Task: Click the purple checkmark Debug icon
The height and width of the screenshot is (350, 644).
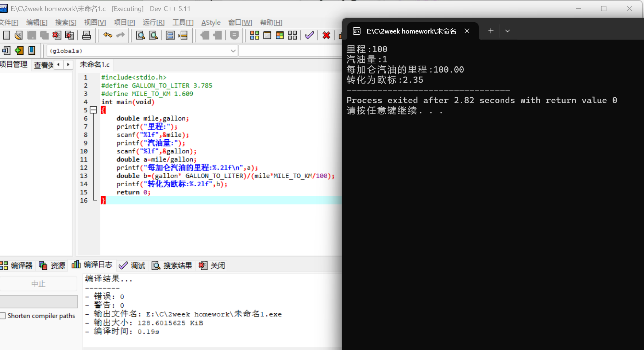Action: coord(309,35)
